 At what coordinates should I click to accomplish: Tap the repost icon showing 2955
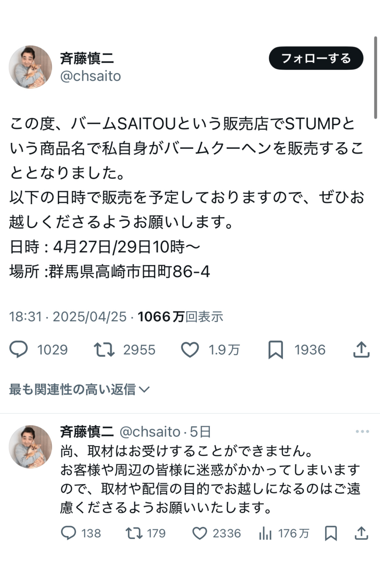104,349
